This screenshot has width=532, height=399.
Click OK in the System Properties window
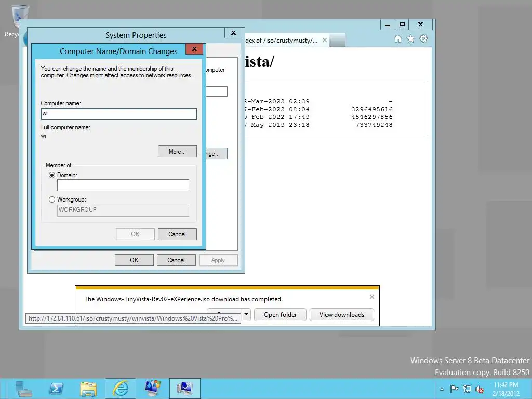134,260
